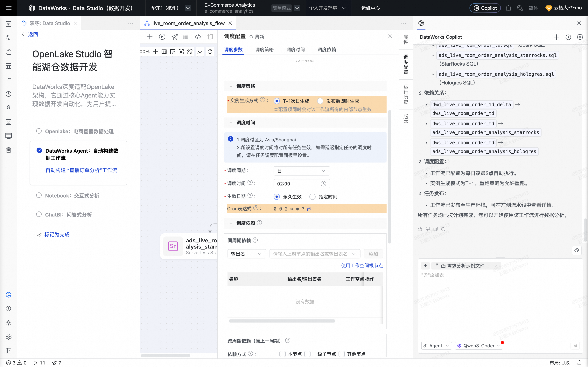Click the run workflow play icon
This screenshot has height=367, width=588.
[x=162, y=37]
